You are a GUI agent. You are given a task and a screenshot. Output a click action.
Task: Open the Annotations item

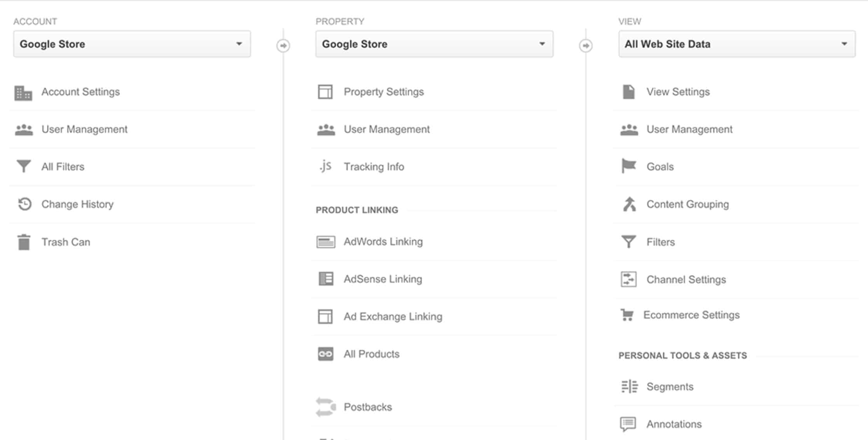click(x=674, y=424)
